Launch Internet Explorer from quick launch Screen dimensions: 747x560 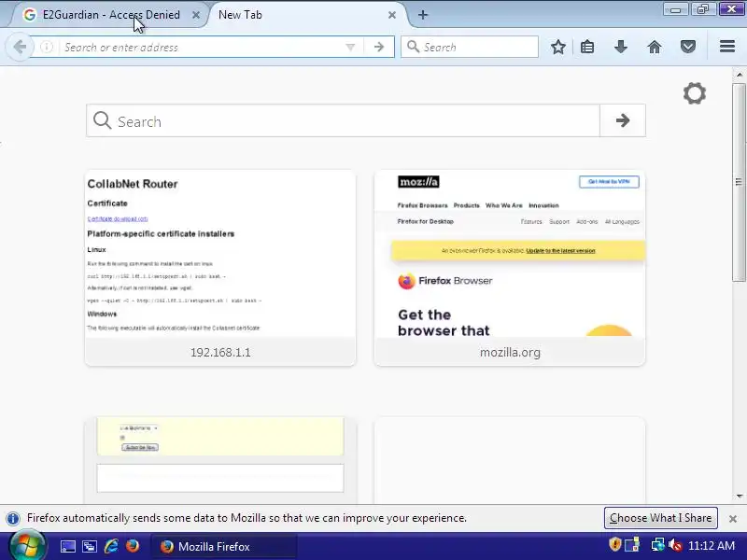pos(111,546)
